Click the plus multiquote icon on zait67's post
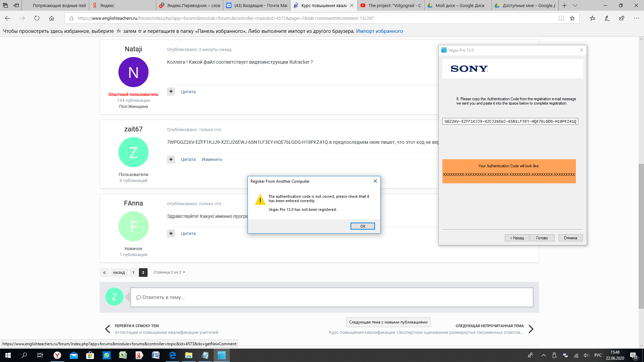Viewport: 644px width, 362px height. click(x=171, y=159)
